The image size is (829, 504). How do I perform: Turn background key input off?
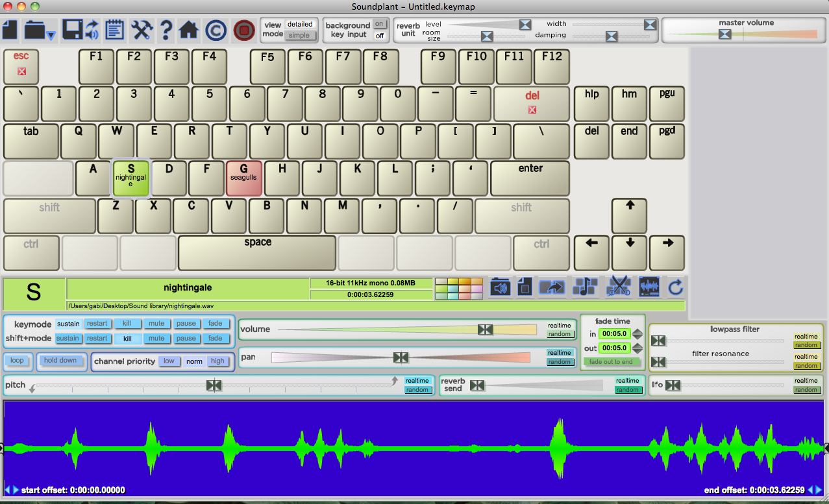pyautogui.click(x=379, y=35)
